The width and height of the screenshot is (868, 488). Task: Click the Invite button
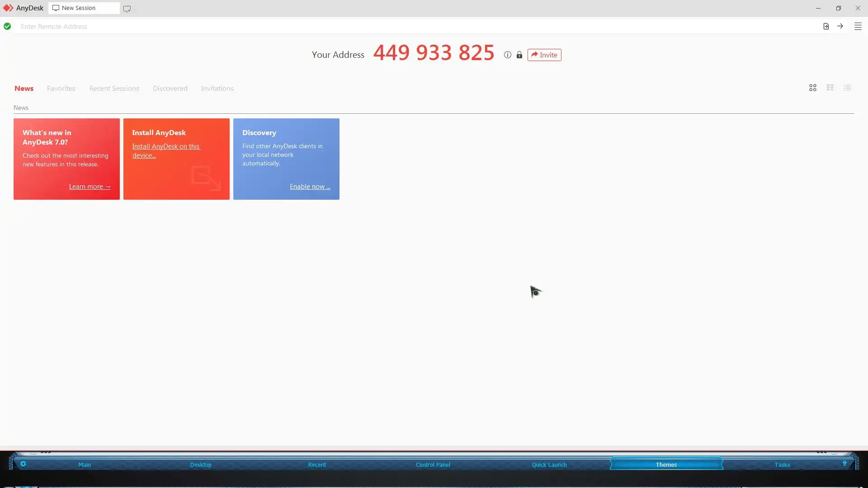(x=544, y=55)
